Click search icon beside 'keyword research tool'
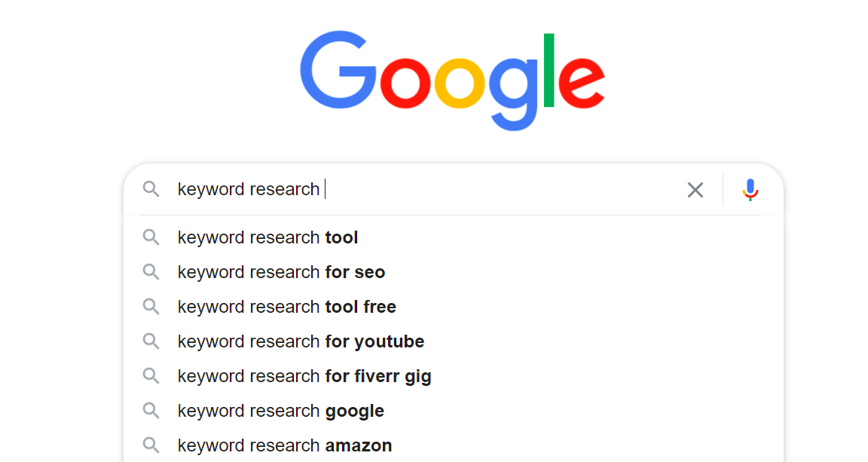Viewport: 868px width, 462px height. [x=151, y=237]
